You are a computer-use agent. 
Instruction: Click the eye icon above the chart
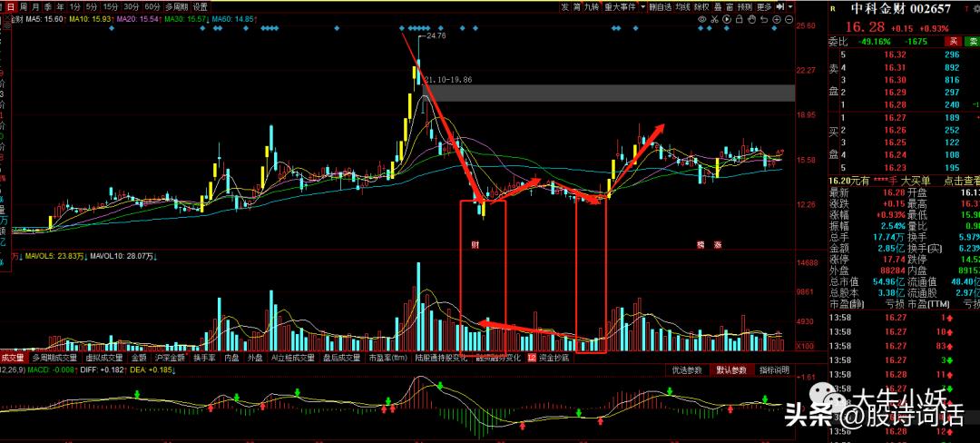pos(701,19)
